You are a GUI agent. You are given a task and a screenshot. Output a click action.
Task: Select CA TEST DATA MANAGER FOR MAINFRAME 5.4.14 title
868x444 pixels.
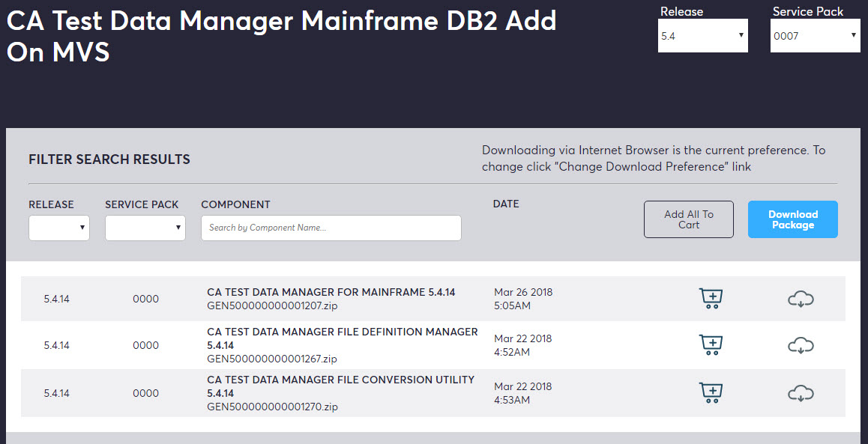[x=331, y=292]
